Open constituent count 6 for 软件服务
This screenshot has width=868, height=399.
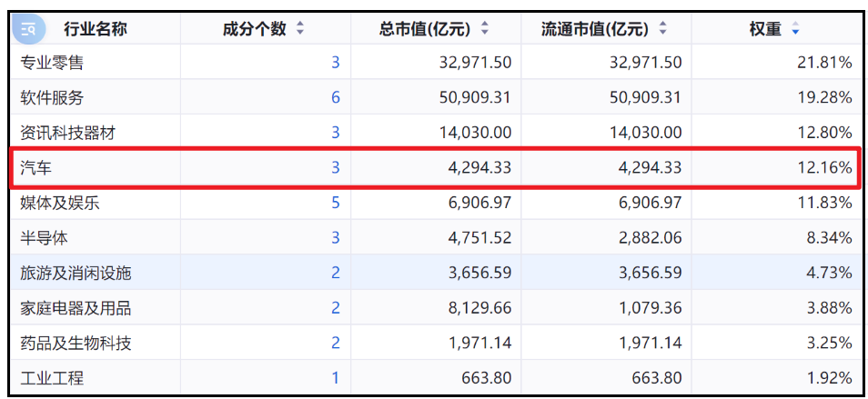point(336,98)
